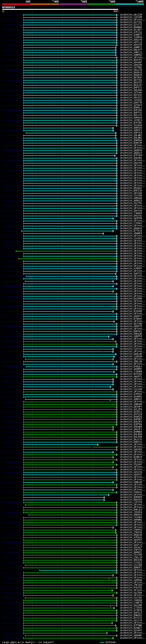146x644 pixels.
Task: Select the UniRef100_A9U378 label
Action: pos(131,40)
